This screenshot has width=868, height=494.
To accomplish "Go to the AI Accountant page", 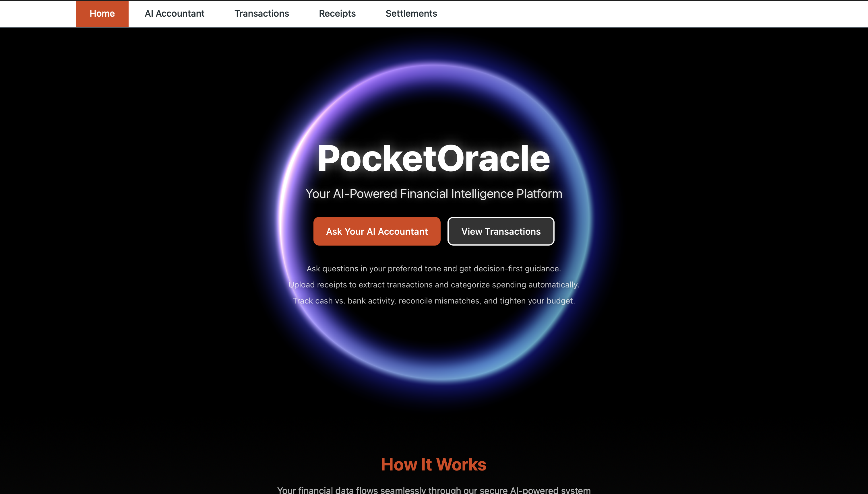I will point(175,13).
